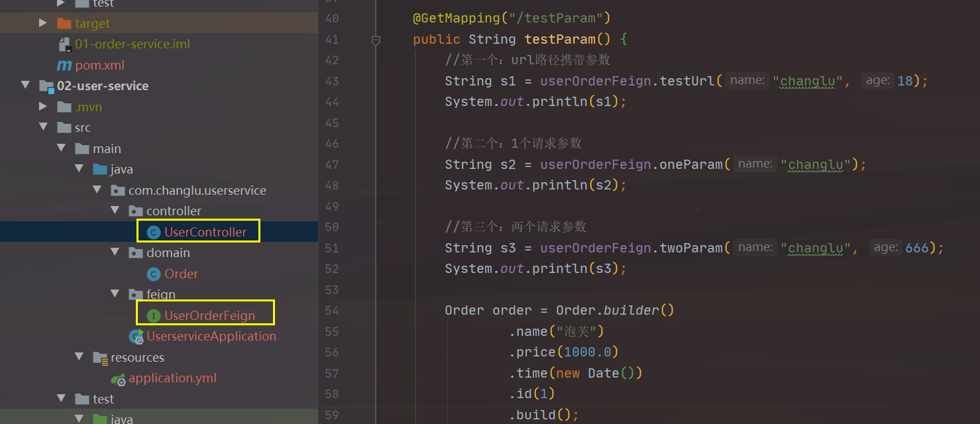
Task: Click System.out.println(s3) statement
Action: pos(535,268)
